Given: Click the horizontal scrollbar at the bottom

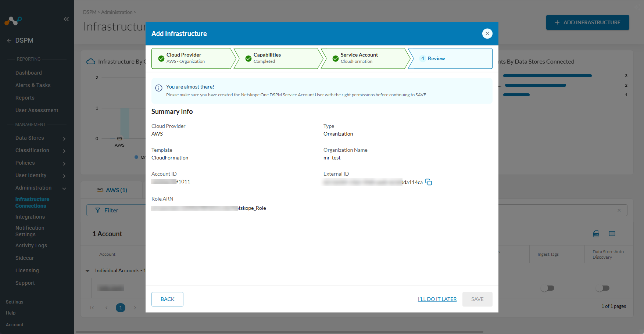Looking at the screenshot, I should (279, 332).
